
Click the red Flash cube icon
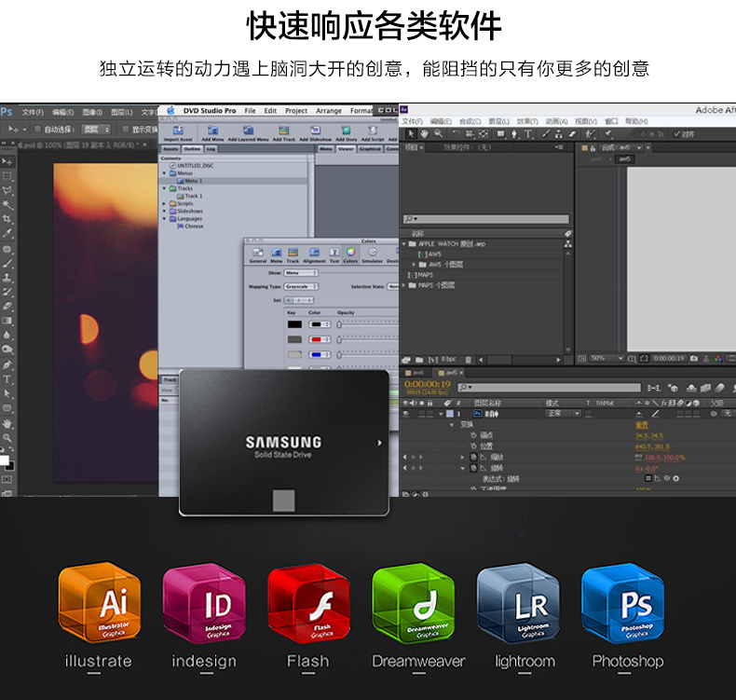[308, 602]
